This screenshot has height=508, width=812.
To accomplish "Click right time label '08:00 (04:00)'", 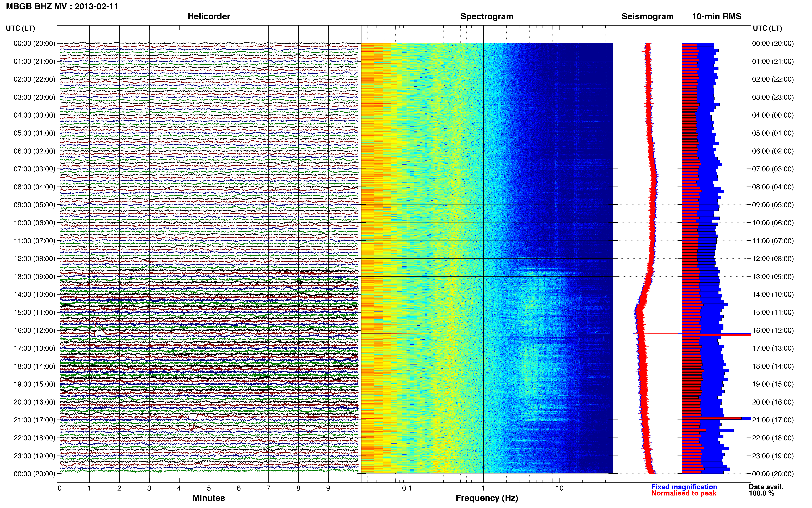I will click(x=773, y=187).
